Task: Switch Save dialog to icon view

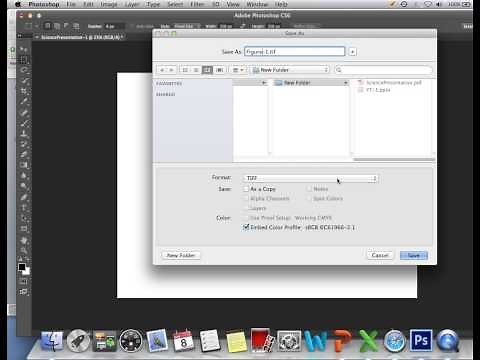Action: click(x=185, y=70)
